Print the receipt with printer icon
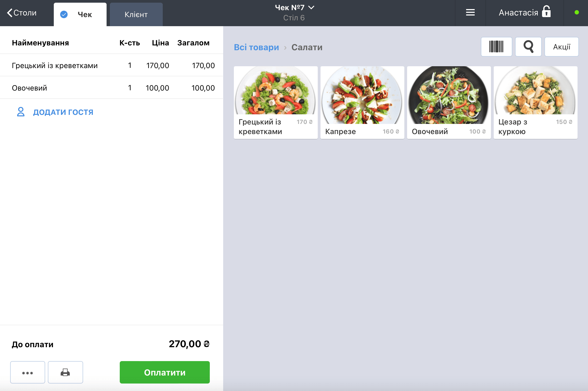 pos(65,372)
